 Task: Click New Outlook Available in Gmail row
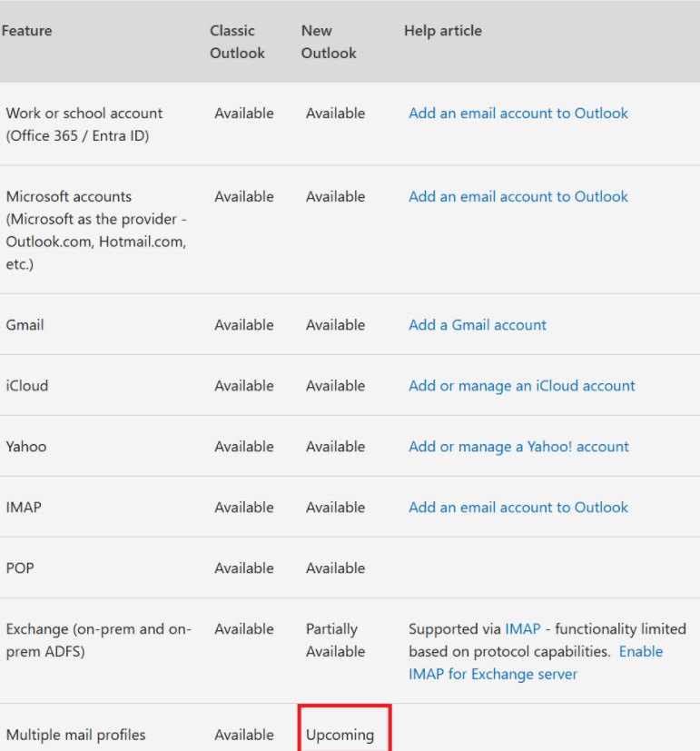(335, 325)
